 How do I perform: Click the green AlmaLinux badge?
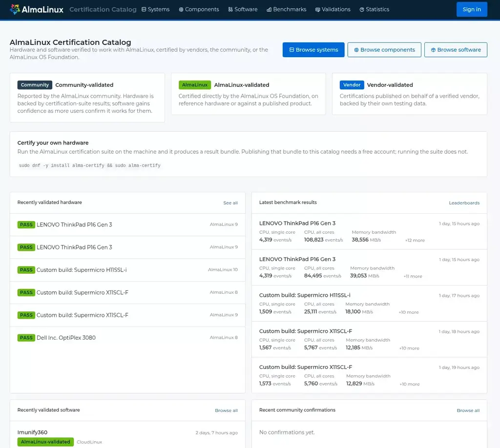[x=194, y=85]
